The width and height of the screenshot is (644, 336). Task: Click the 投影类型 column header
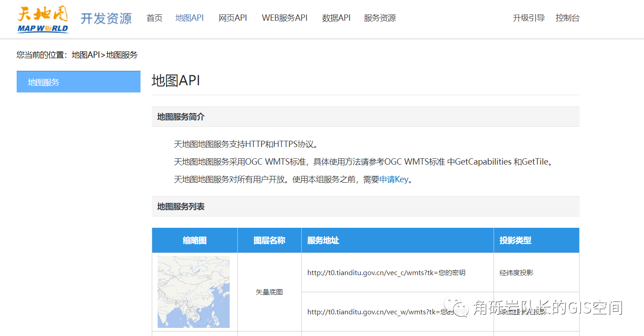(537, 240)
